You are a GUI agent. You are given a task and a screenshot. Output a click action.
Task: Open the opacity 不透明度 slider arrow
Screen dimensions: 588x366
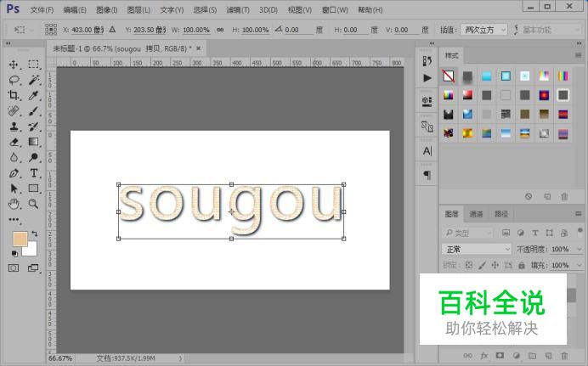click(x=579, y=249)
